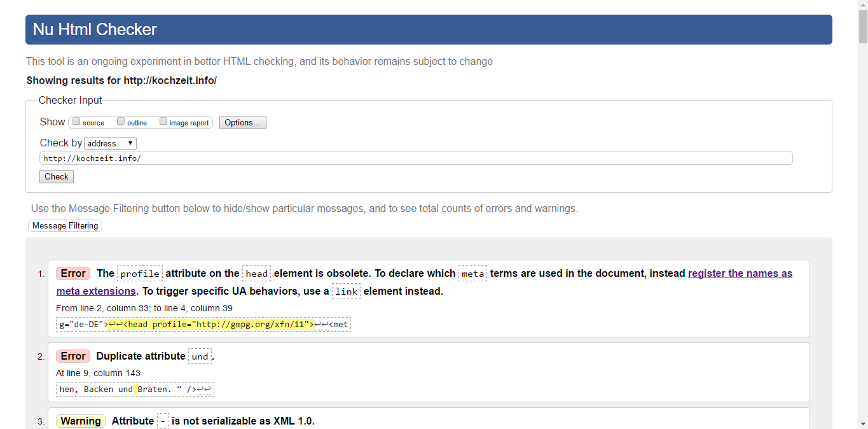Click the Nu Html Checker heading
The image size is (868, 429).
(95, 29)
